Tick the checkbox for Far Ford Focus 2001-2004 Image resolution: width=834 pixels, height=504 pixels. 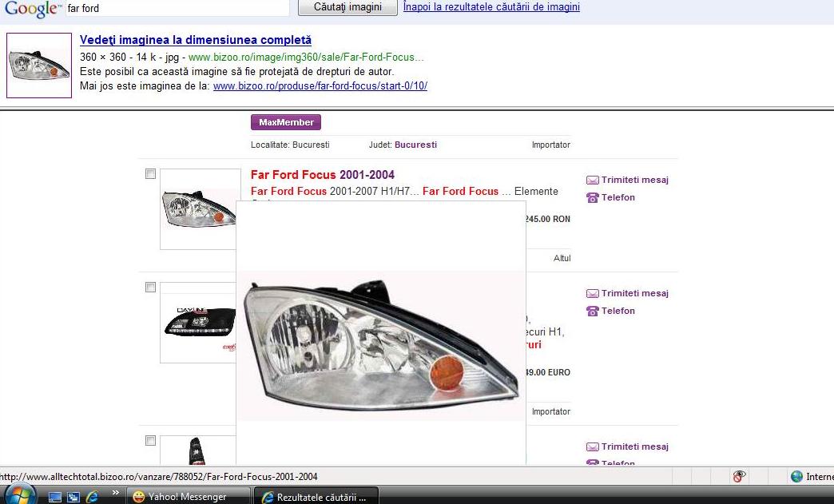click(150, 174)
